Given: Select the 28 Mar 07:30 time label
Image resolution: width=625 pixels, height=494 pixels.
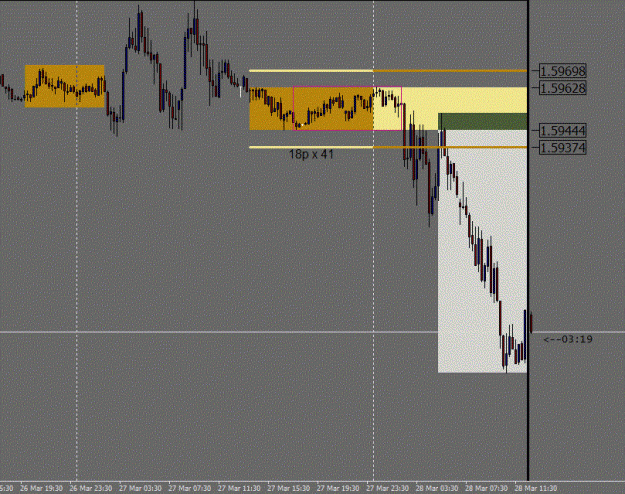Looking at the screenshot, I should coord(486,488).
